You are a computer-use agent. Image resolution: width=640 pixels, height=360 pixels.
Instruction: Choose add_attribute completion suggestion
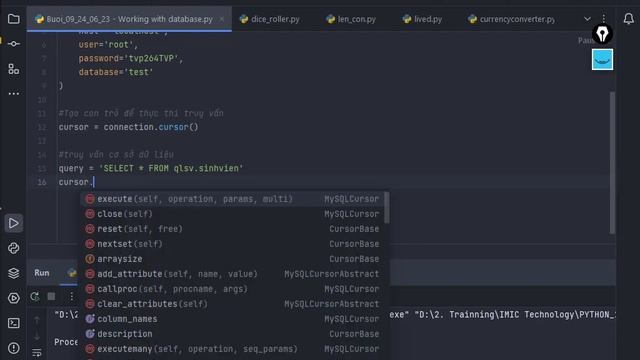tap(232, 274)
